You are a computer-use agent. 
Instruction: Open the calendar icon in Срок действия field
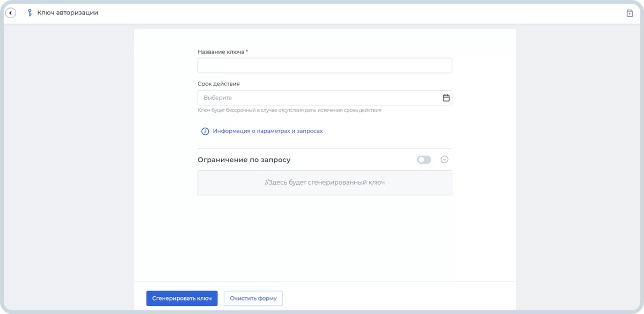(445, 97)
